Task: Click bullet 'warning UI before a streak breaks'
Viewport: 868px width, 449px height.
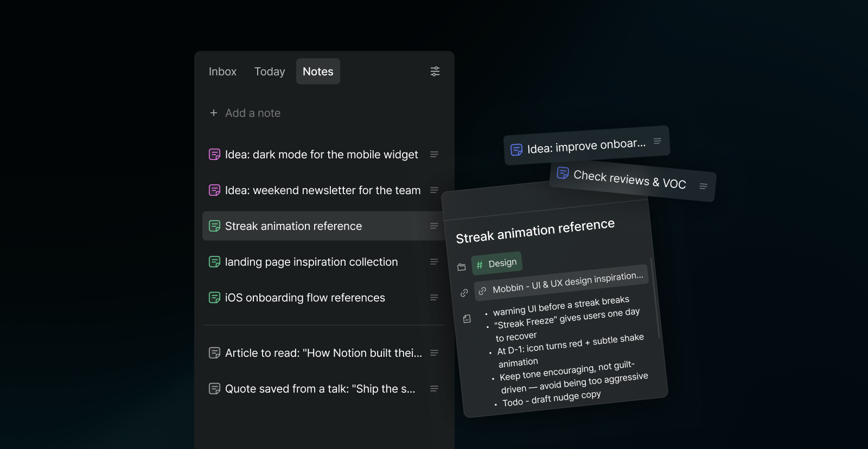Action: tap(561, 306)
